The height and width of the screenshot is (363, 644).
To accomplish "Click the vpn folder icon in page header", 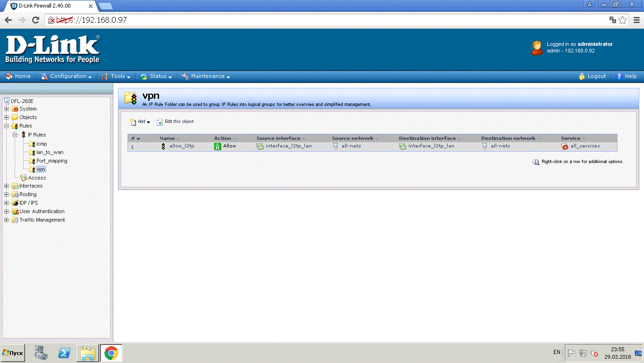I will (130, 98).
